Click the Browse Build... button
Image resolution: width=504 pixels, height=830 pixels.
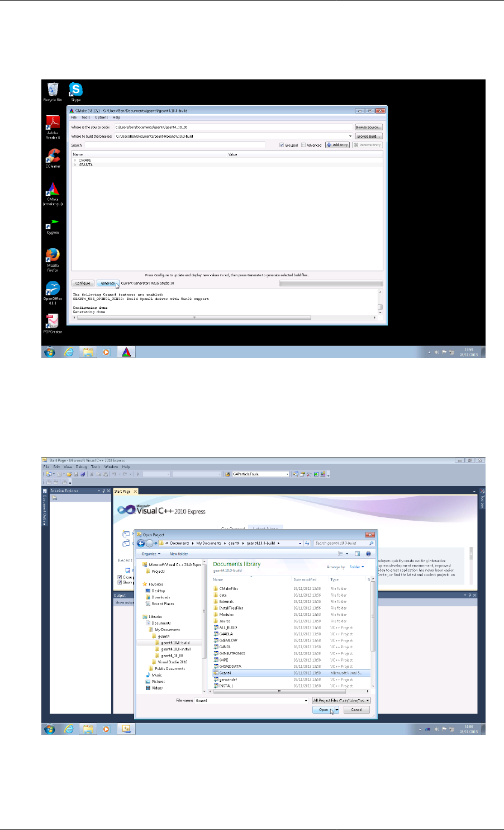click(x=369, y=136)
